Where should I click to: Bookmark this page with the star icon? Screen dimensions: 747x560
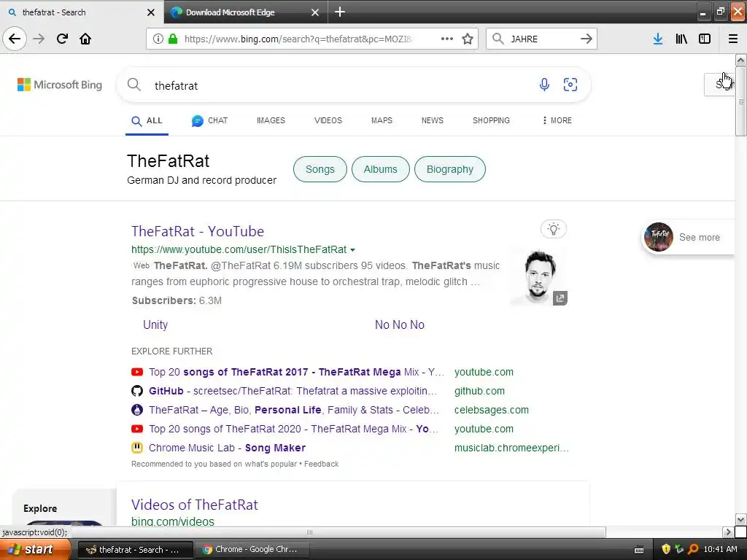(x=468, y=39)
